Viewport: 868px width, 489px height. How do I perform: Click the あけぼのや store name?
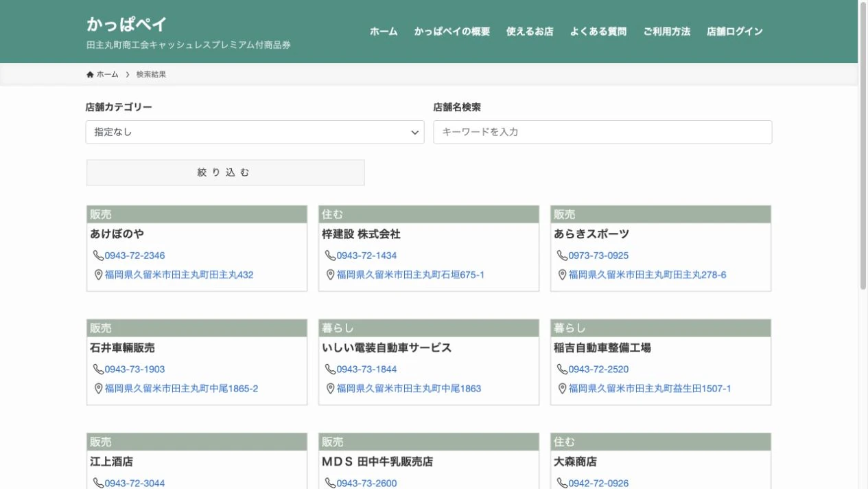coord(117,234)
